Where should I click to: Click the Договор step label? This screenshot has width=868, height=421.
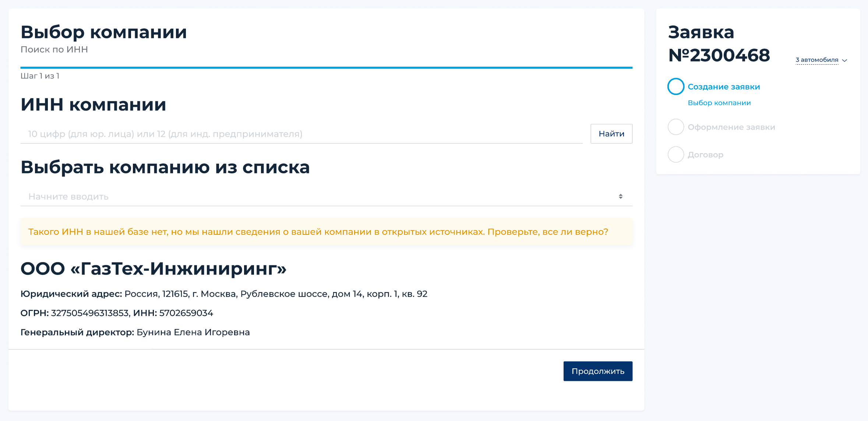(705, 155)
